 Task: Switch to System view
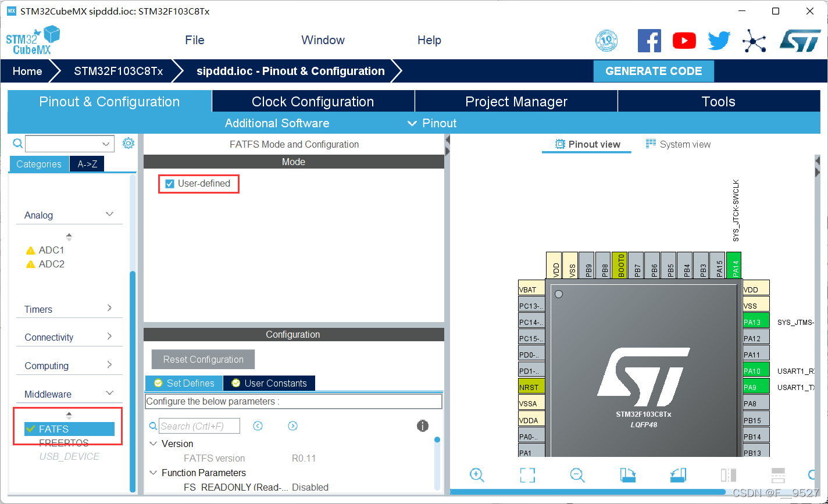click(678, 144)
